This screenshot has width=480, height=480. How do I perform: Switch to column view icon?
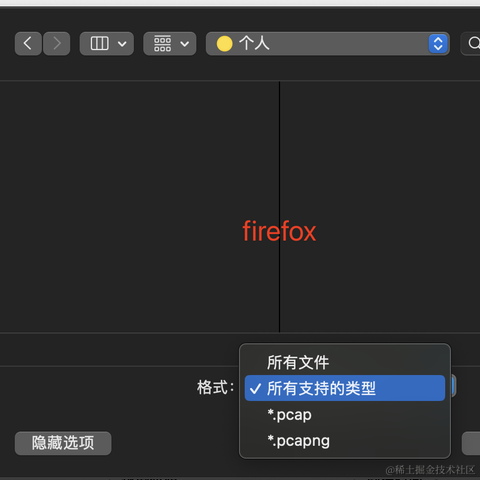click(x=99, y=44)
